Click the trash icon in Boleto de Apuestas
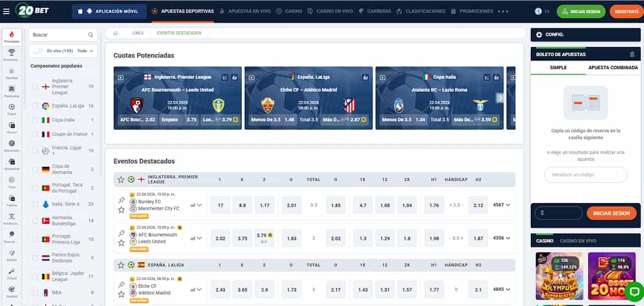 point(632,54)
